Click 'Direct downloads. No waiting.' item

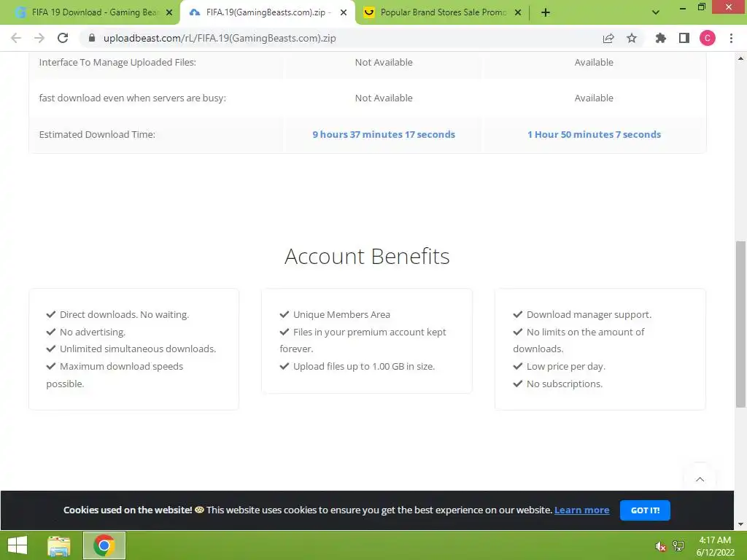coord(124,314)
